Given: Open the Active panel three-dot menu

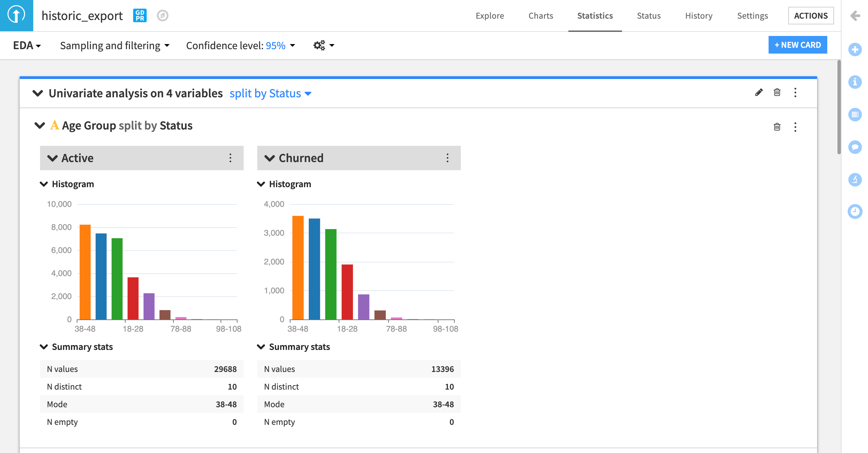Looking at the screenshot, I should (x=230, y=158).
